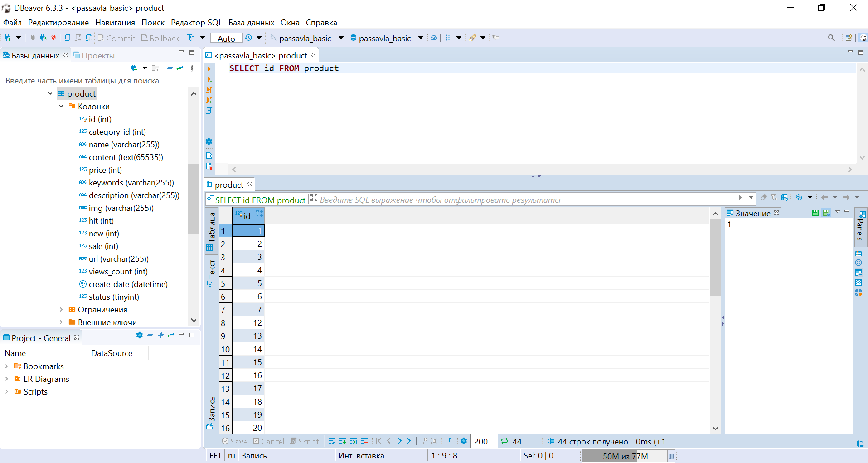Jump to the last row of results

click(x=410, y=441)
